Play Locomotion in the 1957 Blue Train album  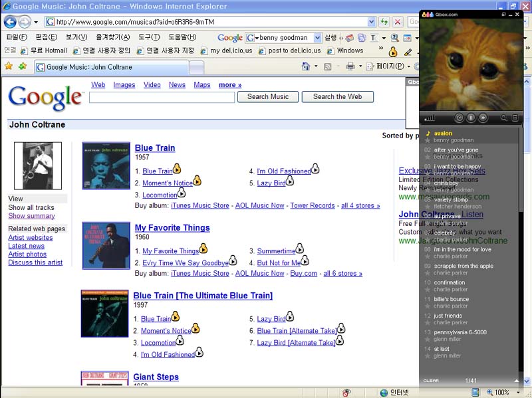point(182,193)
